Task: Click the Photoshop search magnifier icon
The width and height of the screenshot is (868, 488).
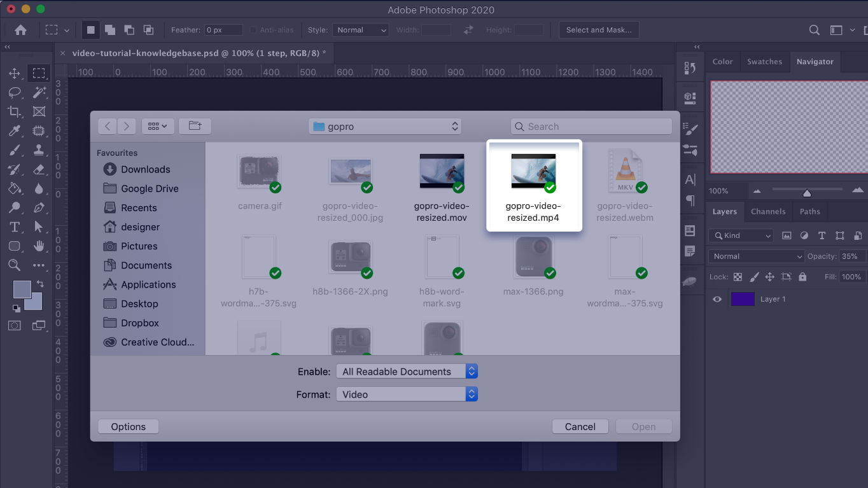Action: point(815,30)
